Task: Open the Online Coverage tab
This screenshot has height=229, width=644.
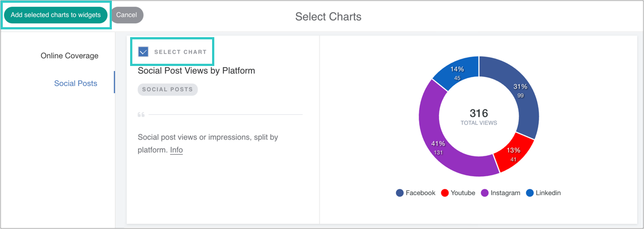Action: 69,55
